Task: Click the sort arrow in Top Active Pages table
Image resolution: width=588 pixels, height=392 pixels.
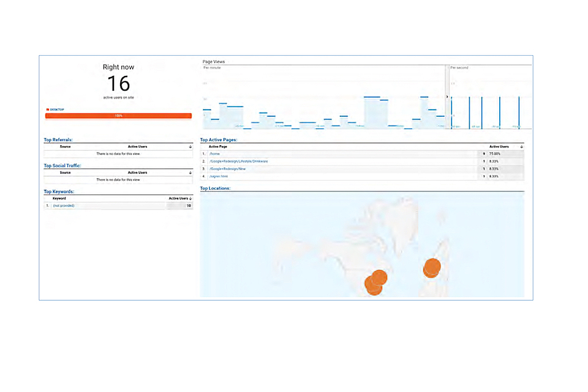Action: (x=521, y=147)
